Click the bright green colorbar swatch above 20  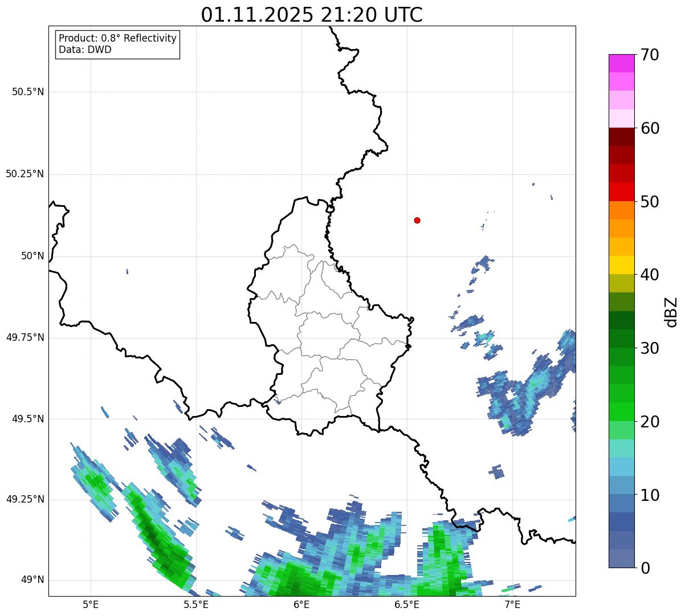click(621, 412)
